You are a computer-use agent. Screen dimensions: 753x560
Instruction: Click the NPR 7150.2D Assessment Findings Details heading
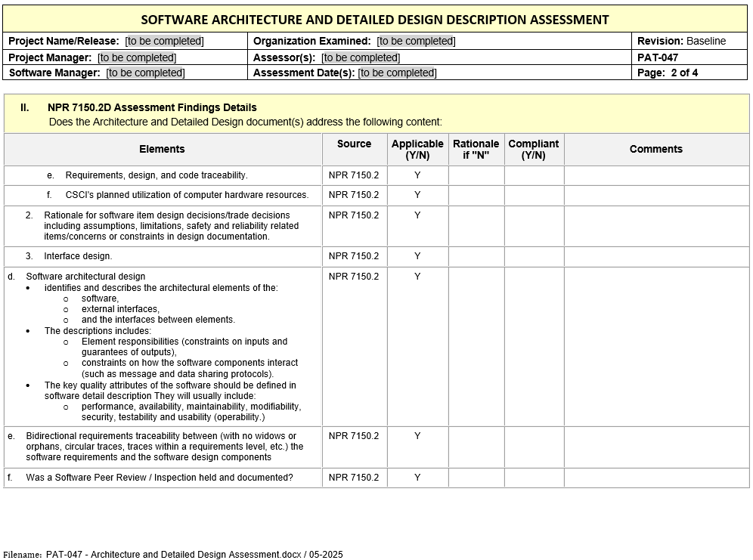(x=152, y=107)
